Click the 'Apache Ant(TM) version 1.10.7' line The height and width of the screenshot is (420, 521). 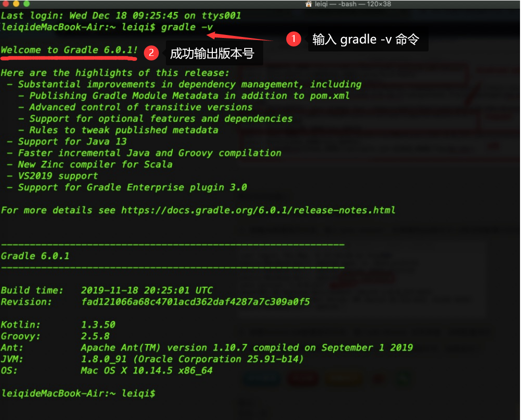(247, 348)
